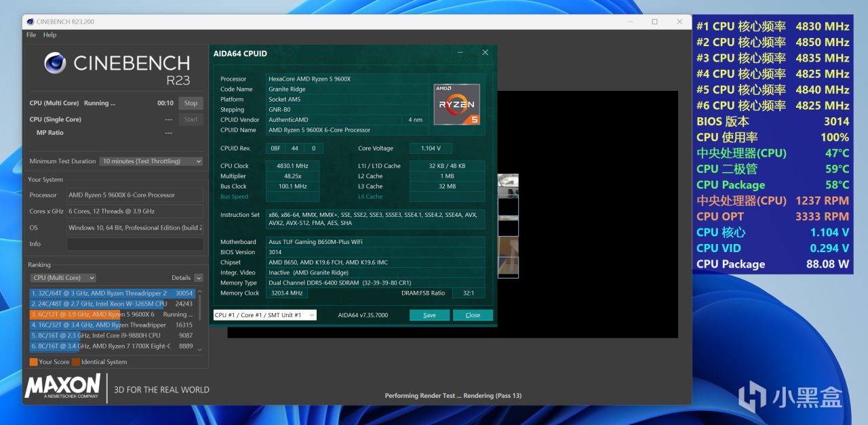Click the OS field showing Windows 10

(x=135, y=228)
